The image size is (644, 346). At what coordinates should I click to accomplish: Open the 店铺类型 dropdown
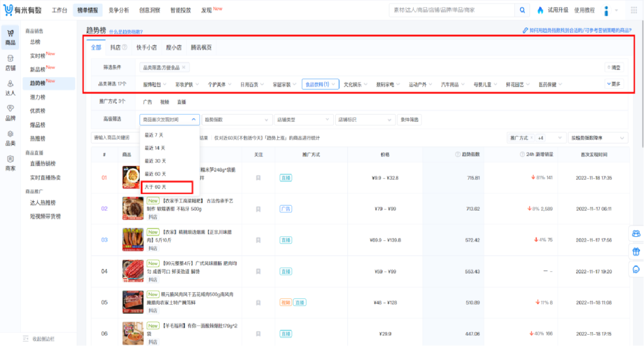(x=304, y=120)
